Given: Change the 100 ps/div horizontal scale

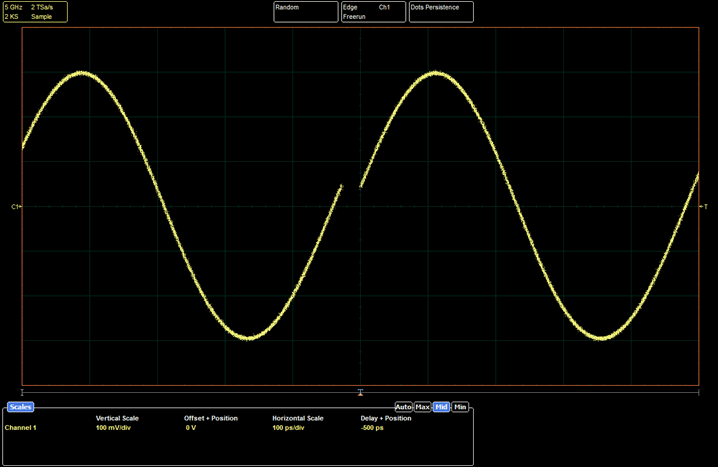Looking at the screenshot, I should coord(290,428).
